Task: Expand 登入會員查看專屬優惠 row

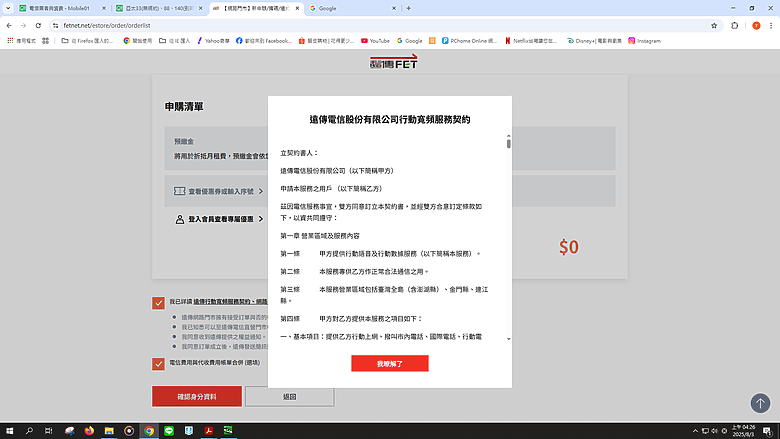Action: pyautogui.click(x=220, y=219)
